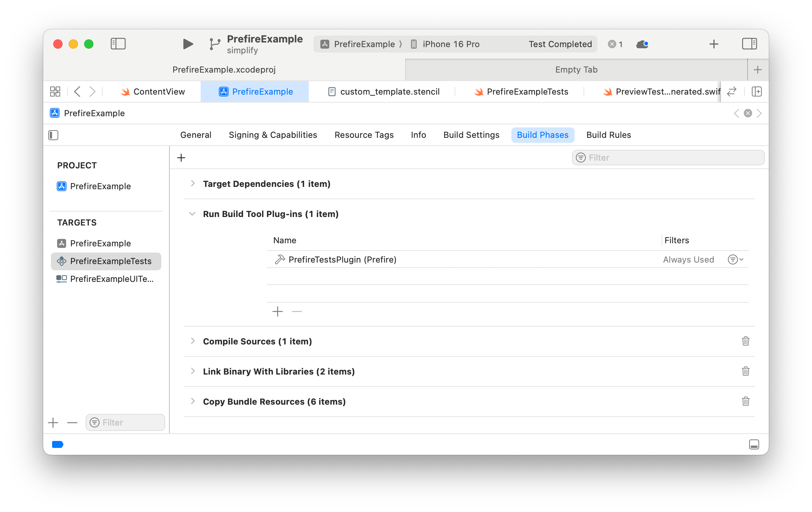This screenshot has width=812, height=512.
Task: Open the related items grid icon
Action: (x=55, y=92)
